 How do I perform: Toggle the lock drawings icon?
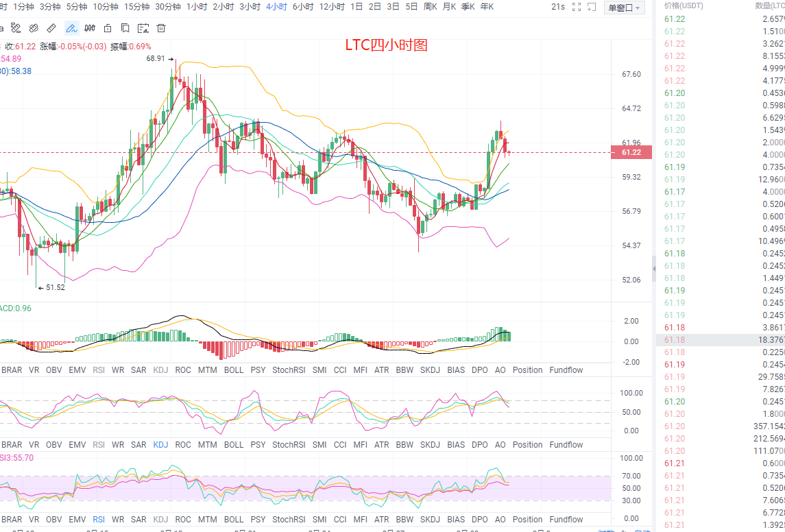[108, 28]
